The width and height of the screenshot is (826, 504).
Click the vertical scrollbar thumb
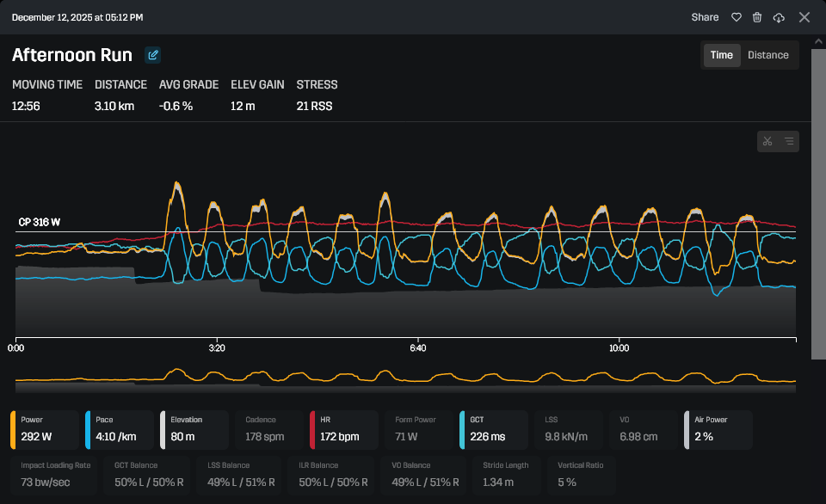[x=818, y=205]
